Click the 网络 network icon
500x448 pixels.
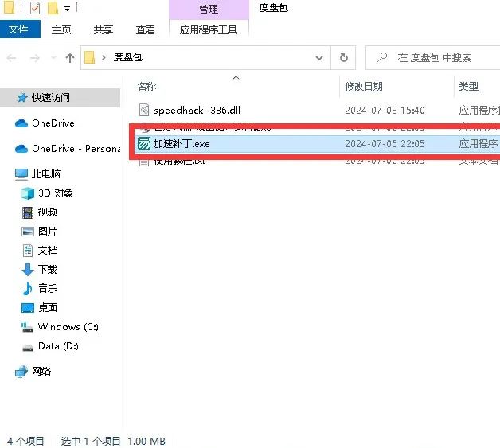(21, 372)
